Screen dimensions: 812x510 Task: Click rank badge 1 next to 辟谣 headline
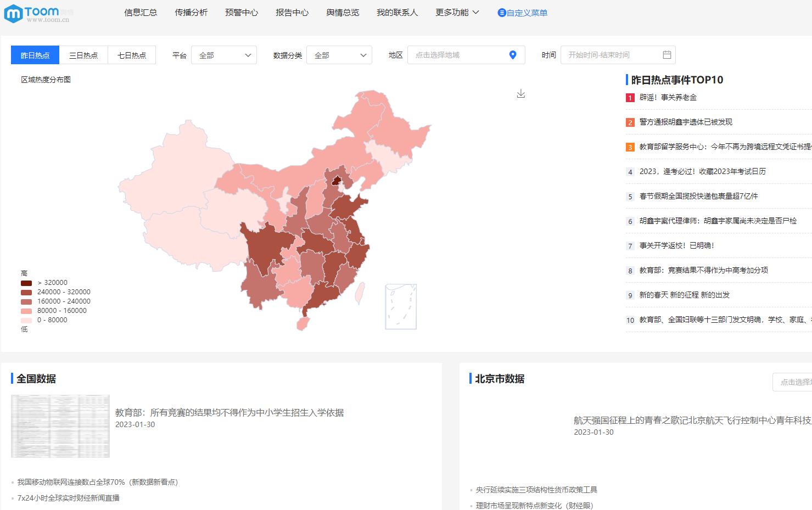point(629,98)
